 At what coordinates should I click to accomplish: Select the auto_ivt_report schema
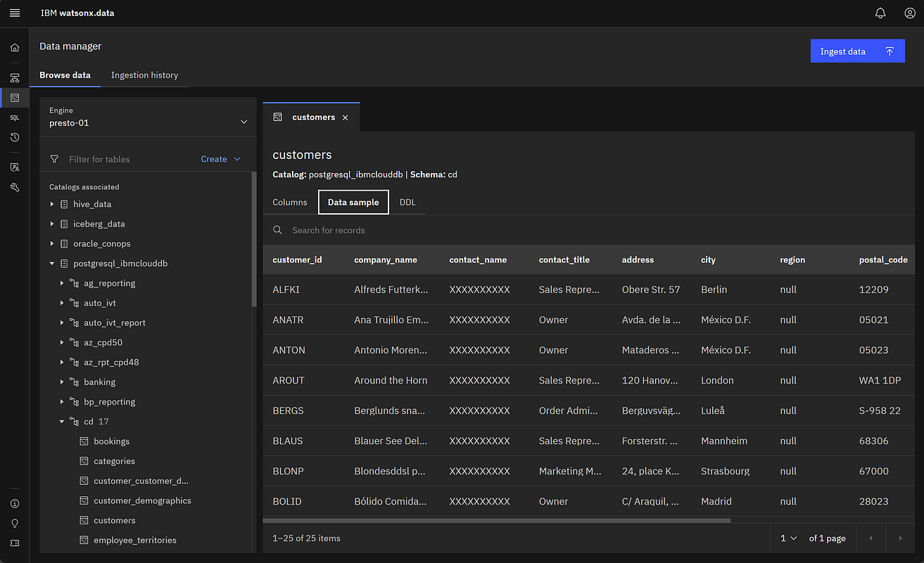(x=115, y=323)
